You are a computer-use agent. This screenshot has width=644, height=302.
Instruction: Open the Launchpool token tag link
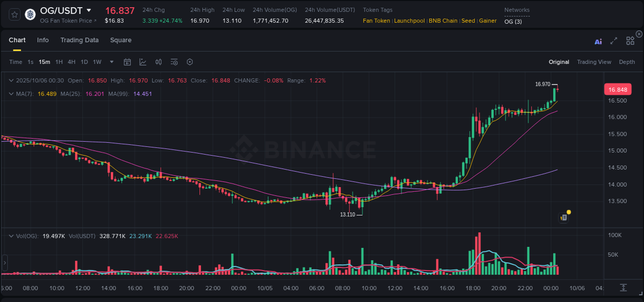(410, 21)
